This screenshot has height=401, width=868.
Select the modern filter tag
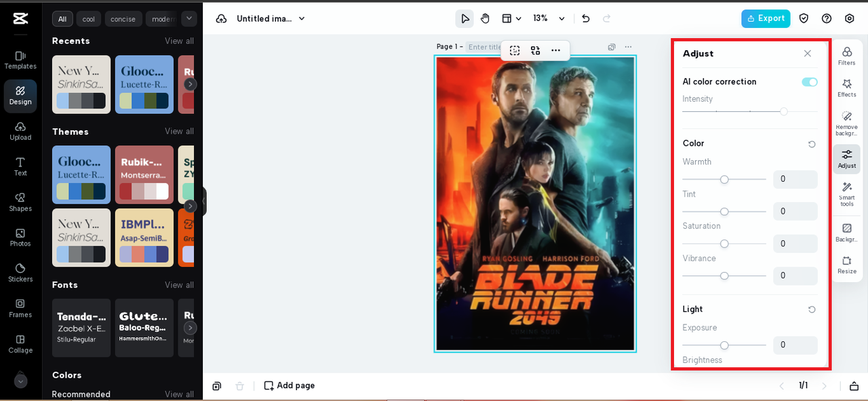(163, 19)
